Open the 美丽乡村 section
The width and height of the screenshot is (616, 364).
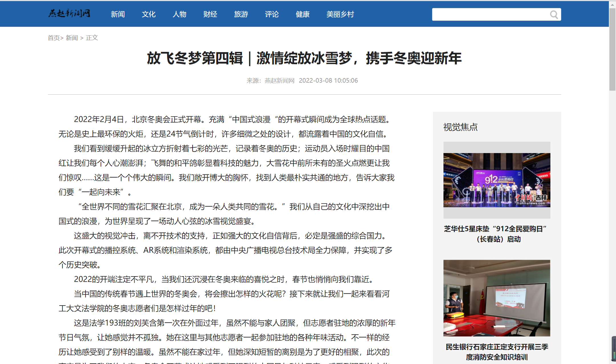[x=340, y=14]
